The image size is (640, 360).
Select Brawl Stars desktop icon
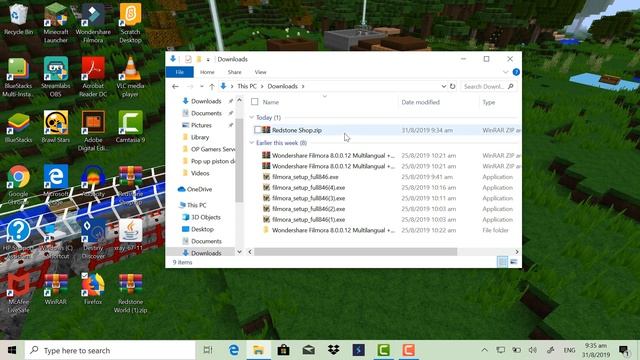[x=56, y=127]
